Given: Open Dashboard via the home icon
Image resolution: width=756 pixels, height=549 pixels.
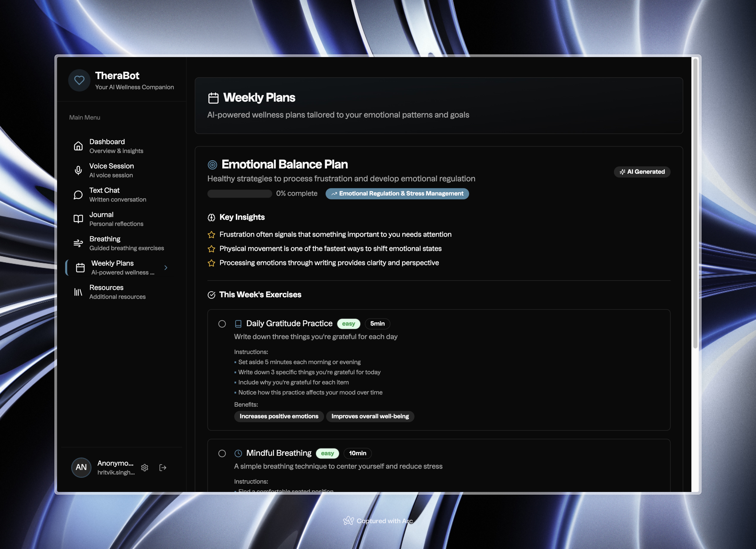Looking at the screenshot, I should (78, 146).
